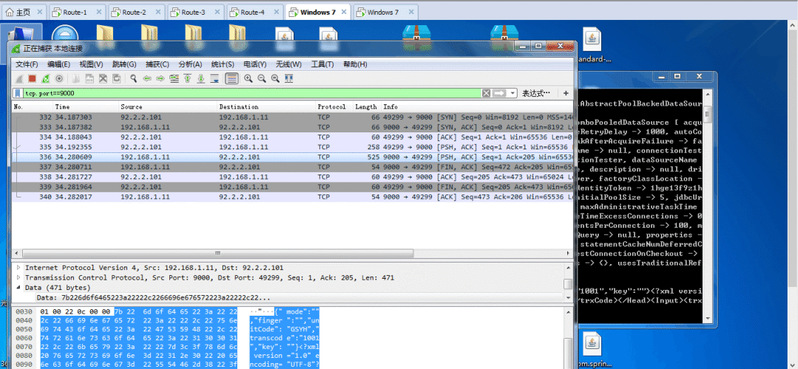798x369 pixels.
Task: Collapse the Data (471 bytes) row
Action: (x=19, y=288)
